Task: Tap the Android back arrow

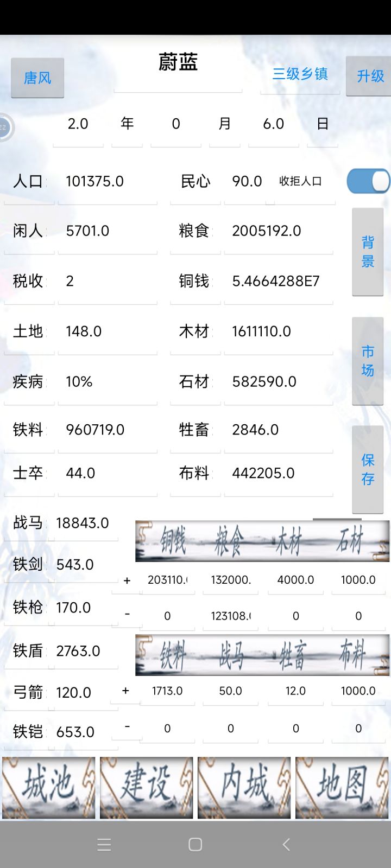Action: (286, 845)
